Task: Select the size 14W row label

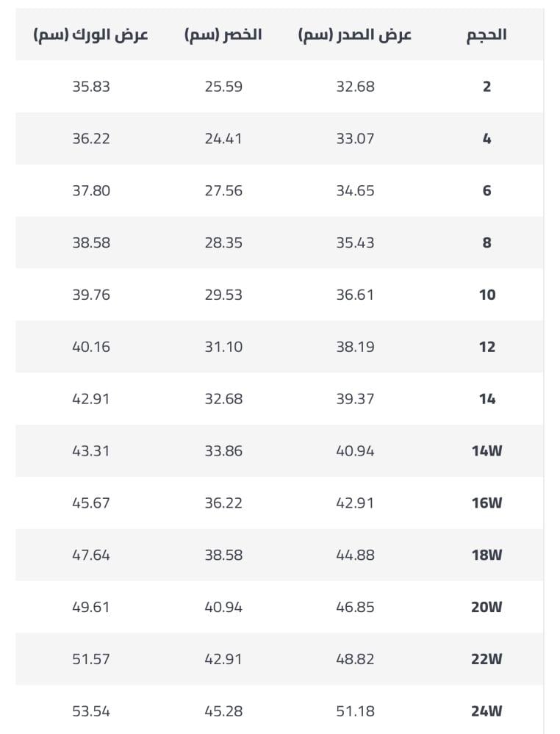Action: click(487, 451)
